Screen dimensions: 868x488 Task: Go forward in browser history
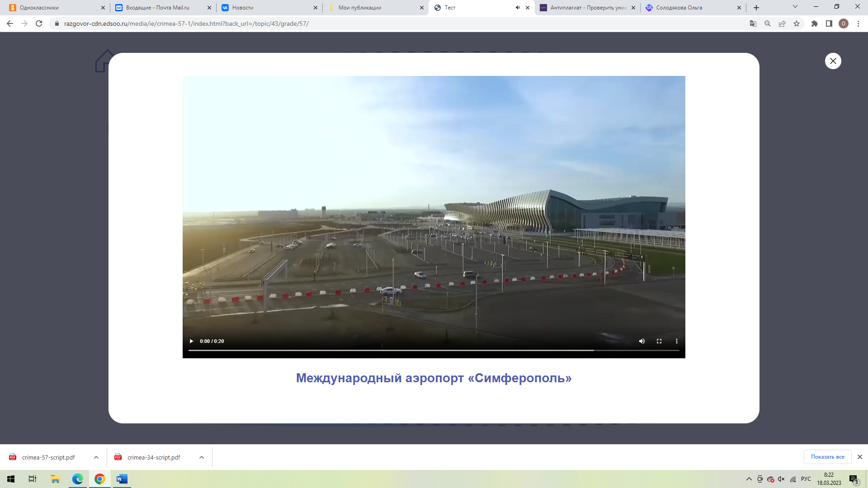click(24, 23)
